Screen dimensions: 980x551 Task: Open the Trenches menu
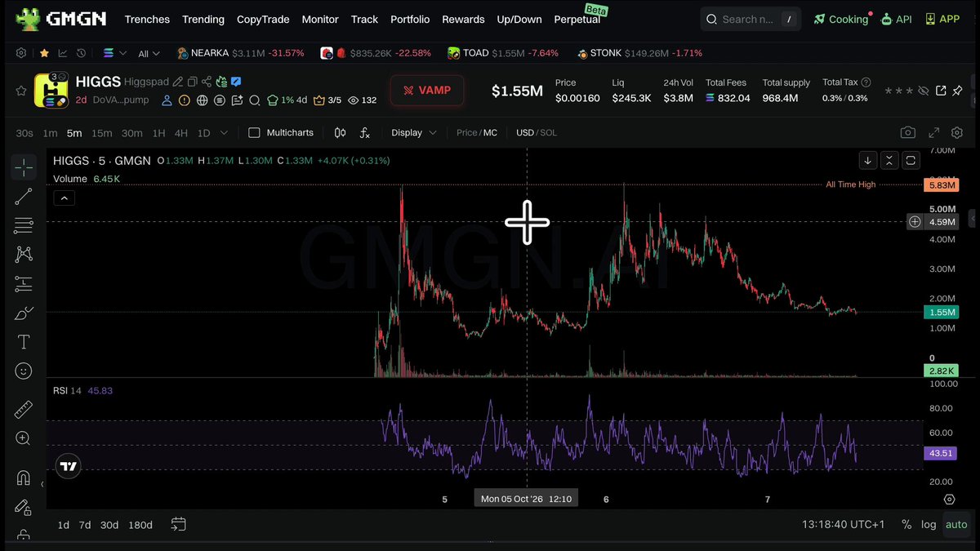(x=147, y=19)
